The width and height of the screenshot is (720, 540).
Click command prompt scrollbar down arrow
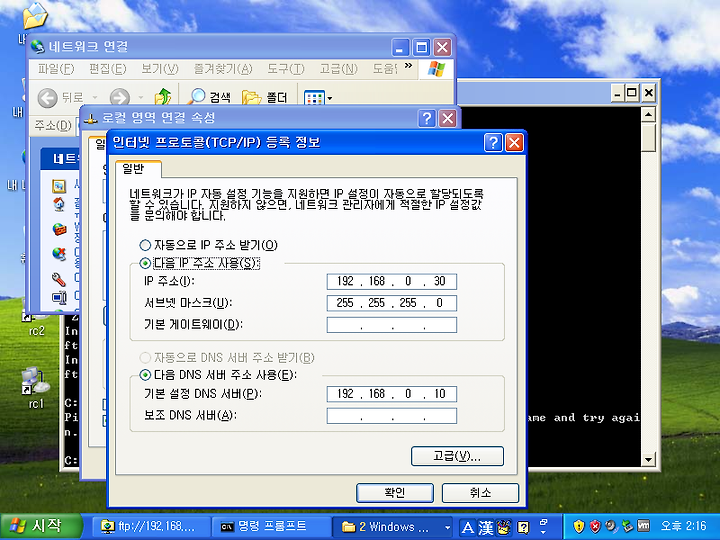648,459
